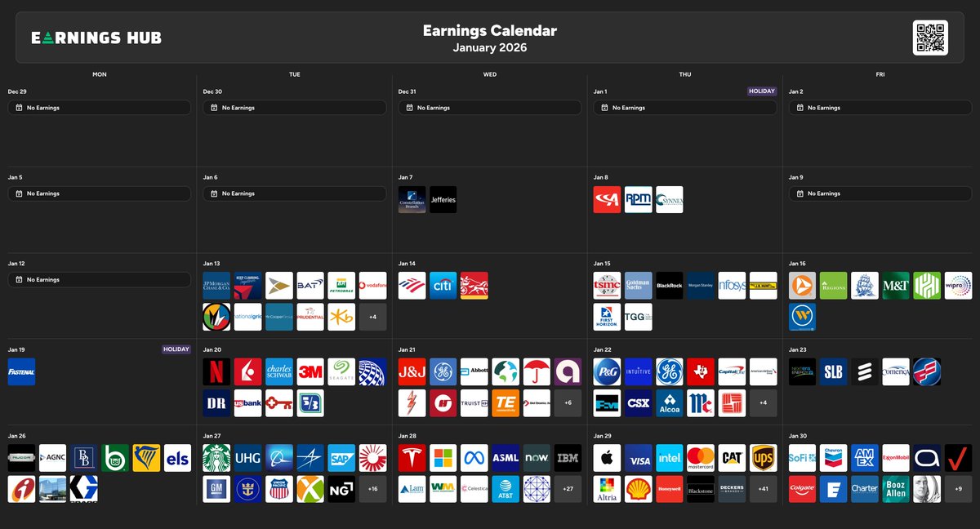Viewport: 980px width, 529px height.
Task: Click the CAT tile on Jan 29
Action: [x=732, y=458]
